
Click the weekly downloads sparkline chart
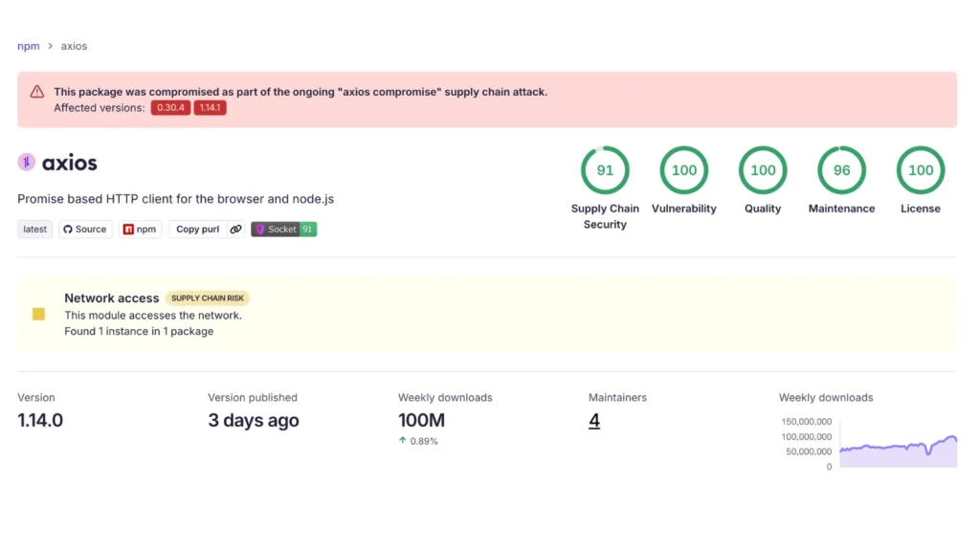point(898,446)
